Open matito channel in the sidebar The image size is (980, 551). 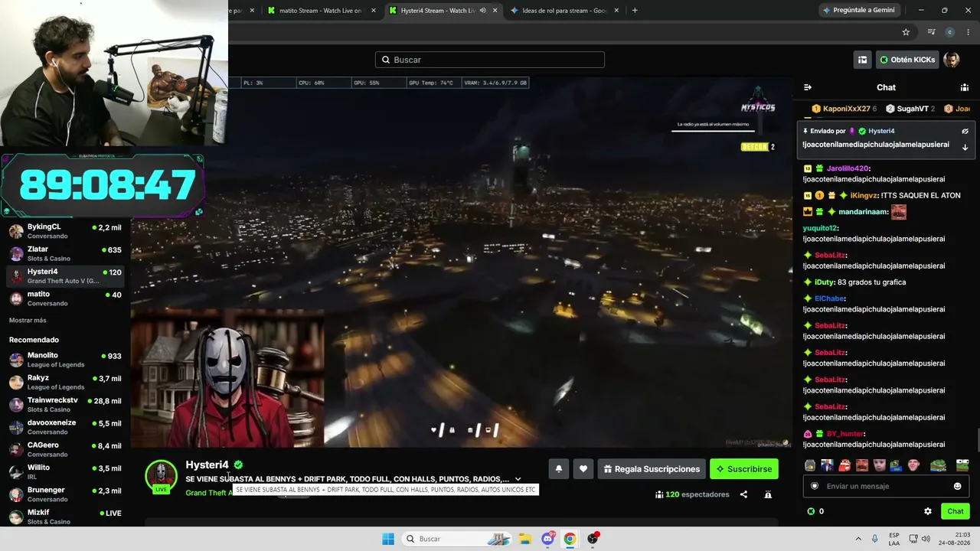tap(65, 298)
